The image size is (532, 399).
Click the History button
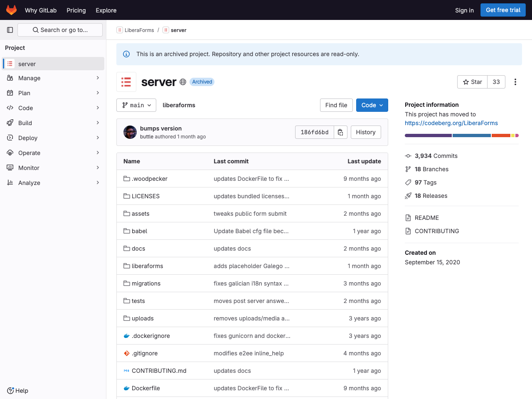click(x=366, y=132)
